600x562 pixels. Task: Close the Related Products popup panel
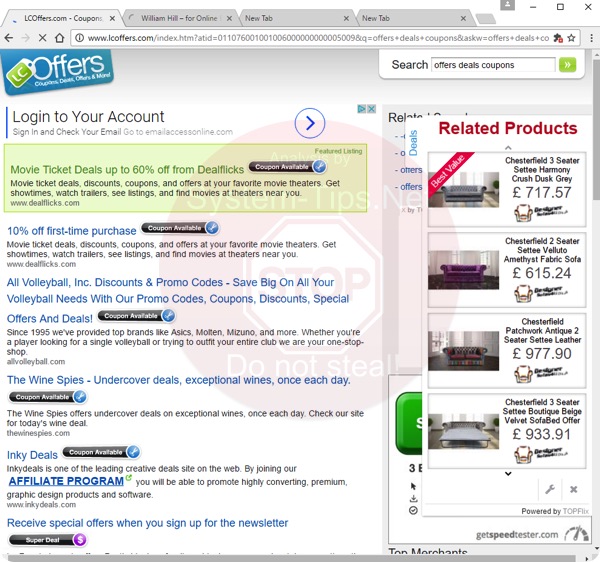point(573,489)
